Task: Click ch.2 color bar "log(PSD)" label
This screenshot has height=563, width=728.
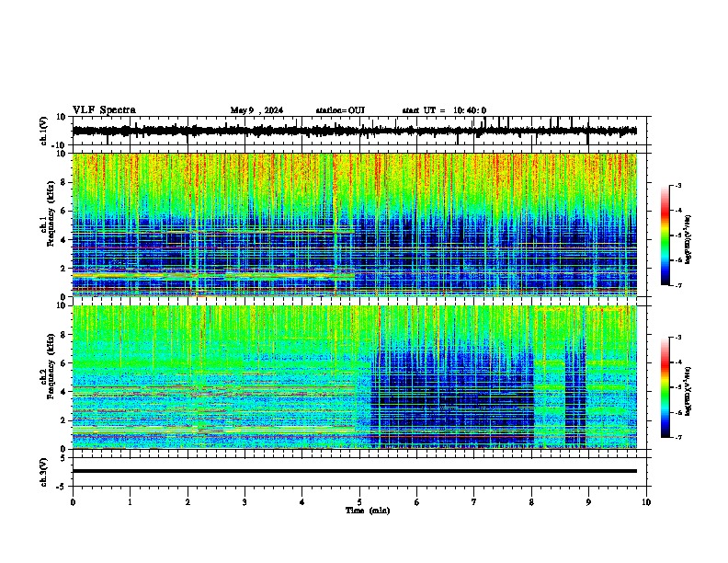Action: [688, 391]
